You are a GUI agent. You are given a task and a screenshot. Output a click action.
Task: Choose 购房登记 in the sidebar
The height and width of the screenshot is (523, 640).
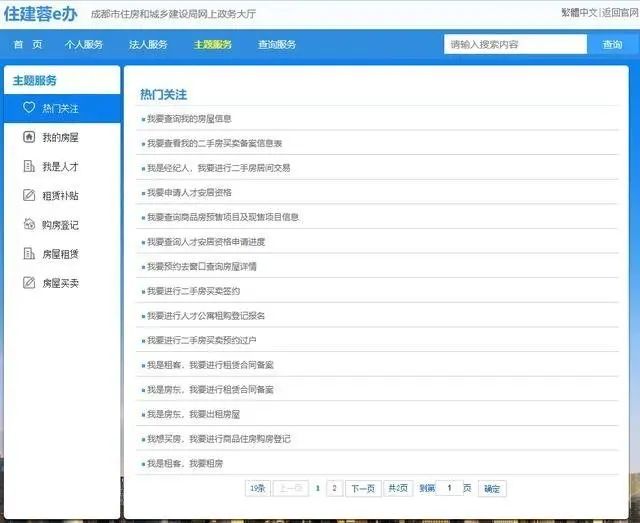click(62, 225)
